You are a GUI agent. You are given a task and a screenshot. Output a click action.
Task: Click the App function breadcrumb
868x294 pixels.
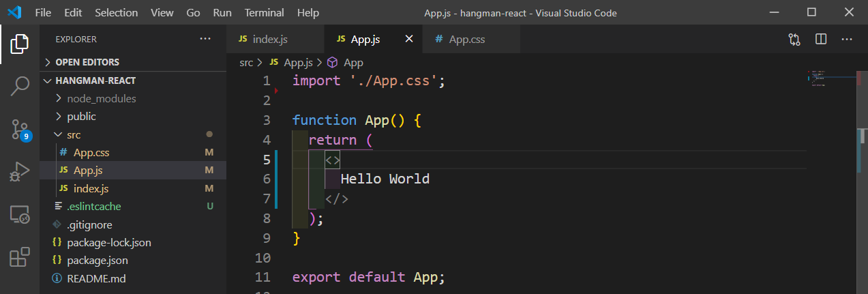353,62
